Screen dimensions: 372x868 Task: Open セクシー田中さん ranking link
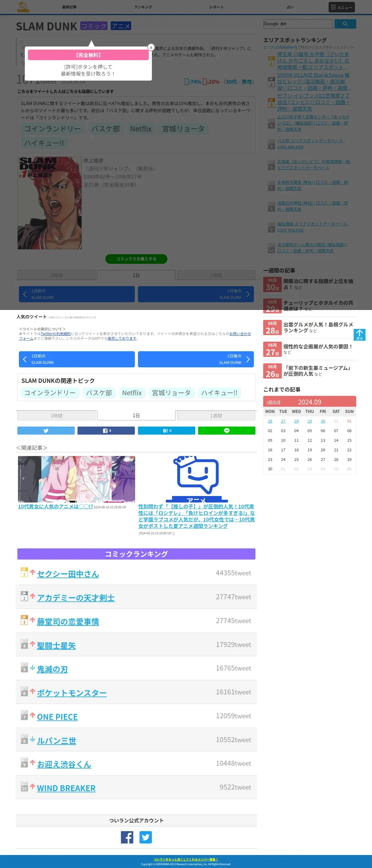click(68, 574)
